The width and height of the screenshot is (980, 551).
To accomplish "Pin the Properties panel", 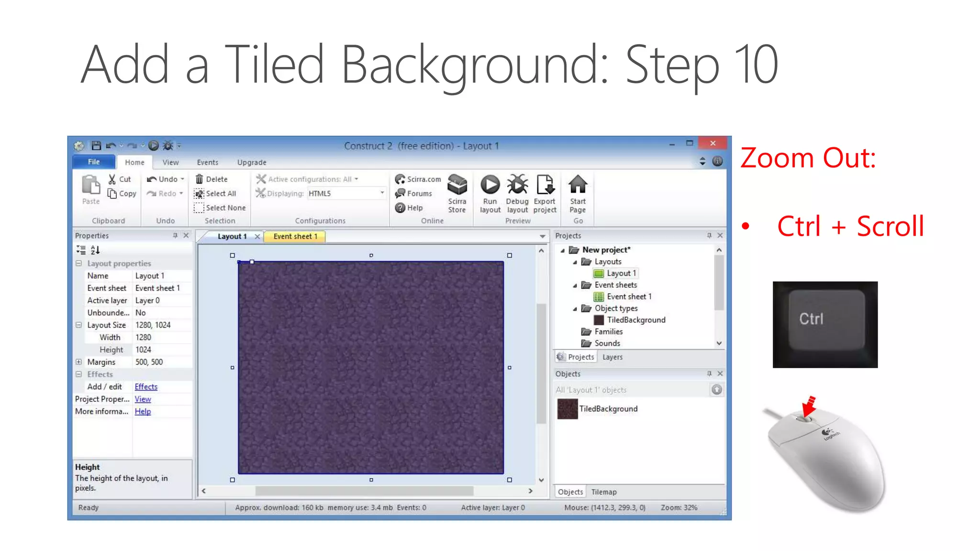I will 175,235.
